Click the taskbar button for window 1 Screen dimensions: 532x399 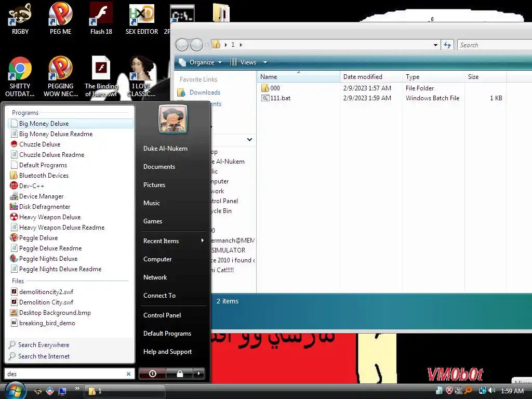[x=125, y=391]
